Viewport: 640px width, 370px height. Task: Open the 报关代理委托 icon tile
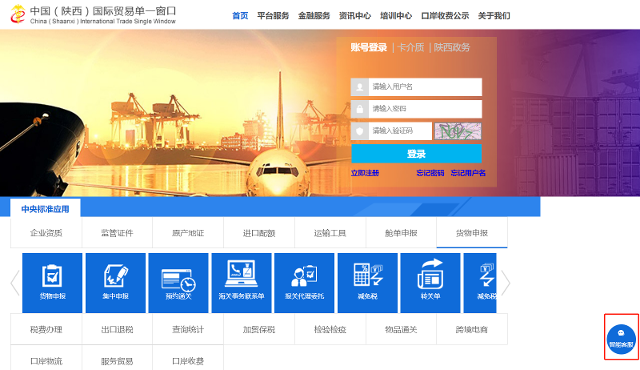[304, 283]
